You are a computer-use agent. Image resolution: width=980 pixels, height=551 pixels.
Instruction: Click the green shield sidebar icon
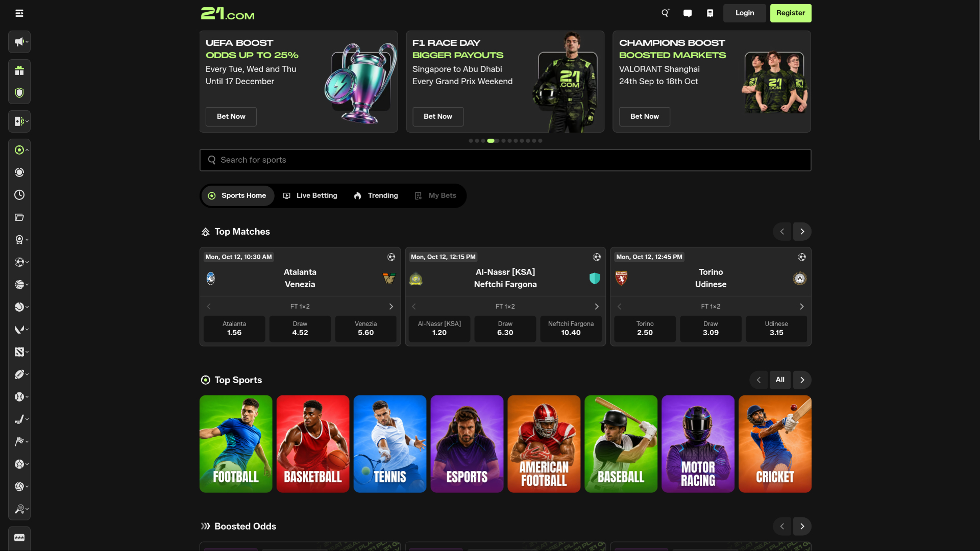click(19, 93)
